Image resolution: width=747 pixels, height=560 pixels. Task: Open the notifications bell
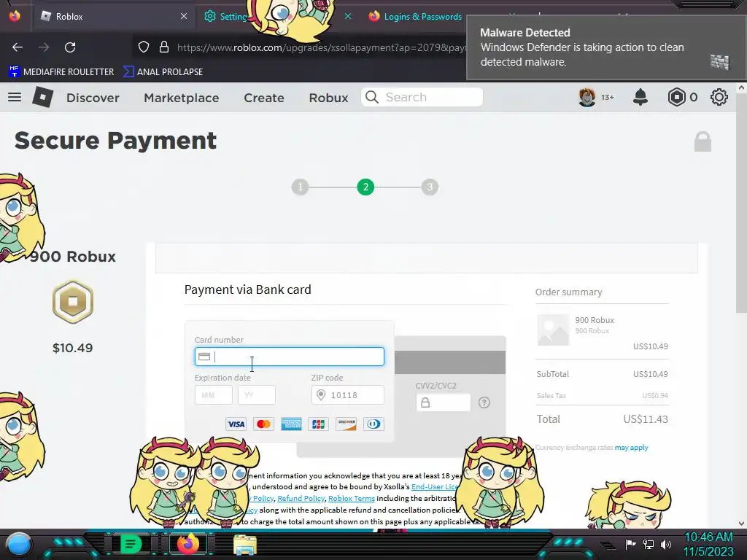[x=640, y=97]
